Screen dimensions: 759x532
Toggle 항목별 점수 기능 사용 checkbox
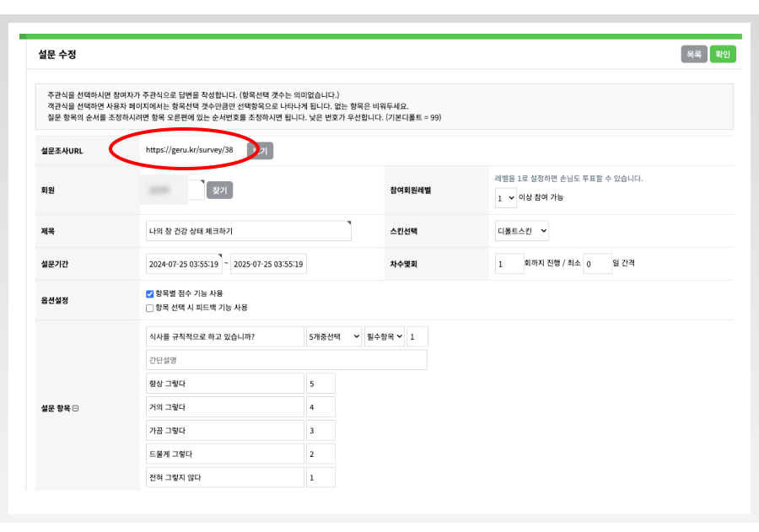tap(150, 293)
